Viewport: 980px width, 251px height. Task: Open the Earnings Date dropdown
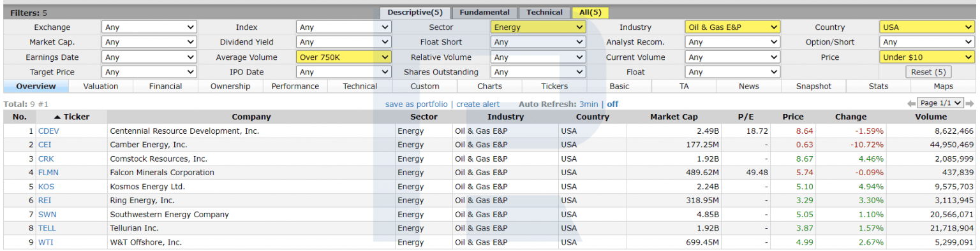[149, 57]
